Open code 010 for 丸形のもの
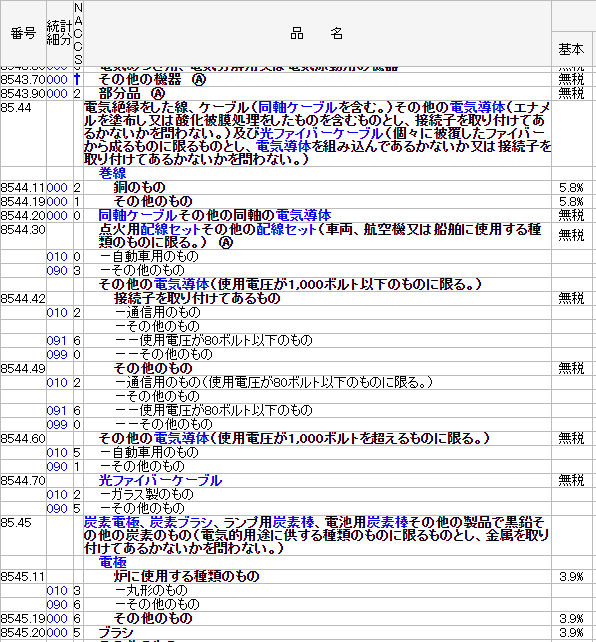The image size is (596, 642). 57,591
